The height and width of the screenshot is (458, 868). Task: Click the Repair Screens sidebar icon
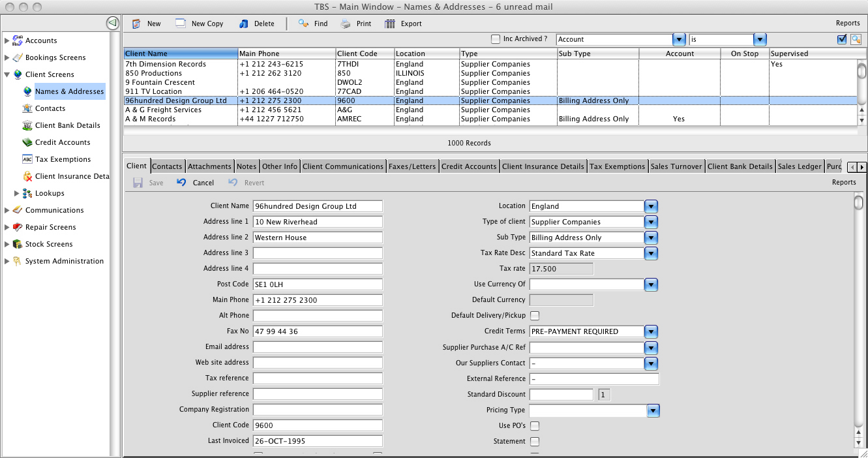(18, 227)
